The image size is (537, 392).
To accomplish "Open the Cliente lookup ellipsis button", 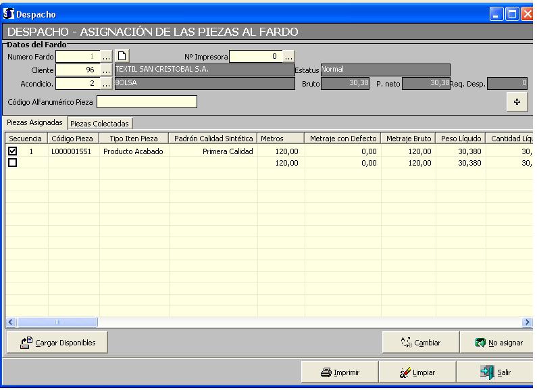I will (107, 70).
